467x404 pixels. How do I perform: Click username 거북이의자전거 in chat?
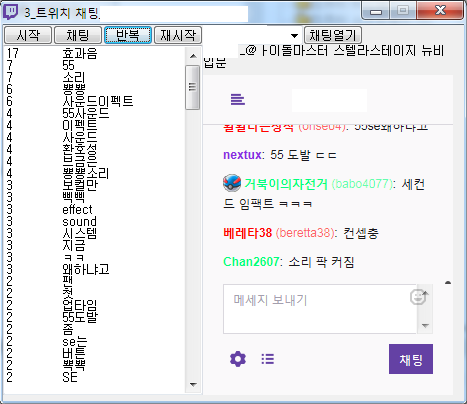(286, 184)
